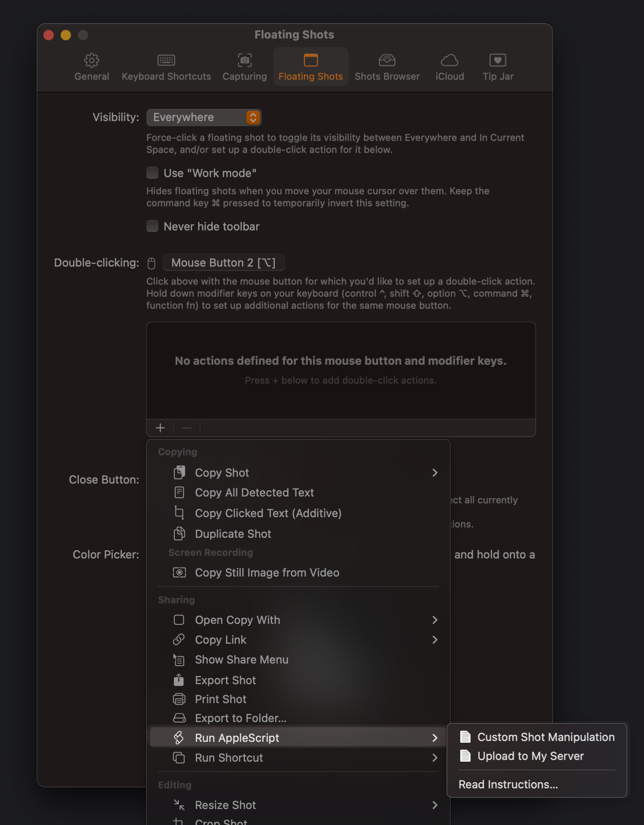Open the Visibility Everywhere dropdown
This screenshot has width=644, height=825.
pos(204,118)
